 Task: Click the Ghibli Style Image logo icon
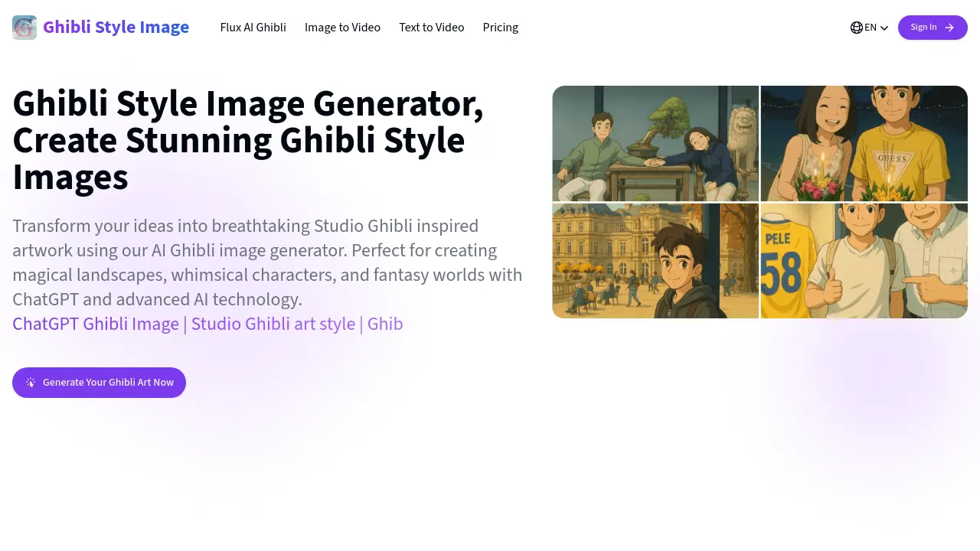[x=24, y=27]
